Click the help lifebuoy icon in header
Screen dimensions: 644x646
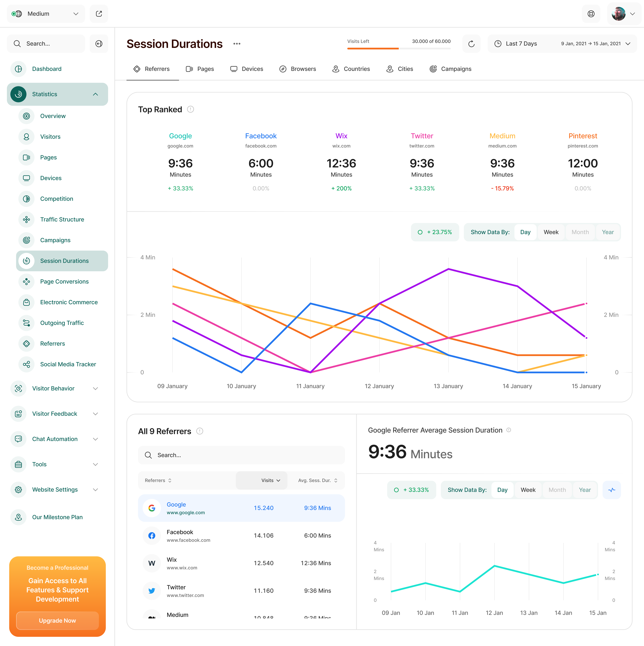click(591, 14)
